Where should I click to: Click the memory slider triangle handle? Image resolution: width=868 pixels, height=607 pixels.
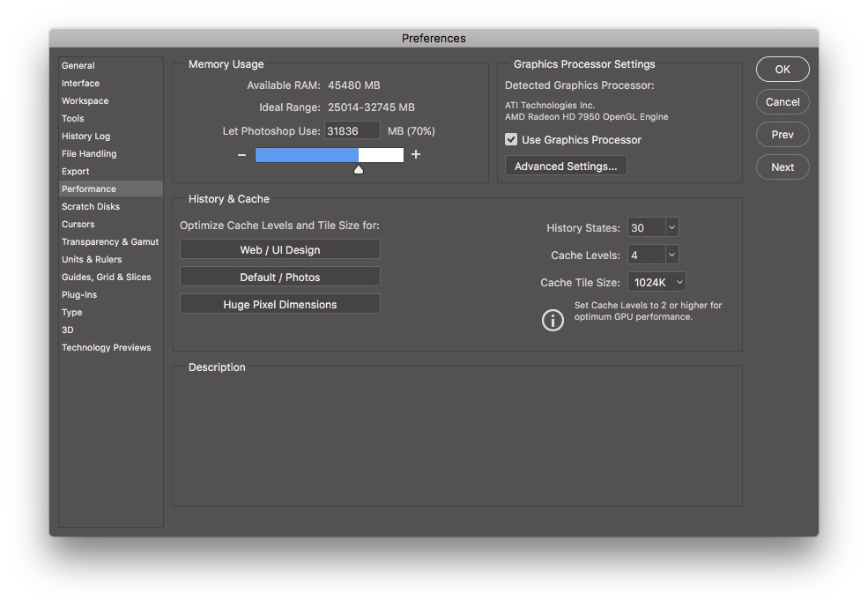click(359, 170)
